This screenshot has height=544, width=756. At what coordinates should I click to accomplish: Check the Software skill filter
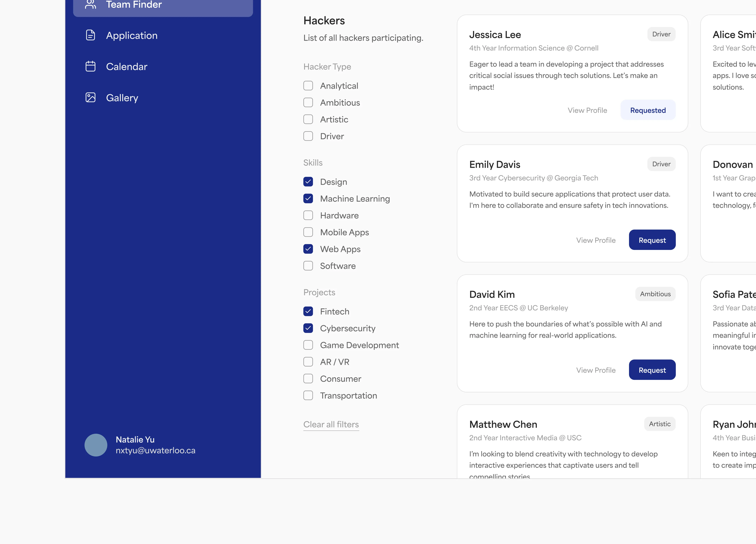click(x=308, y=266)
